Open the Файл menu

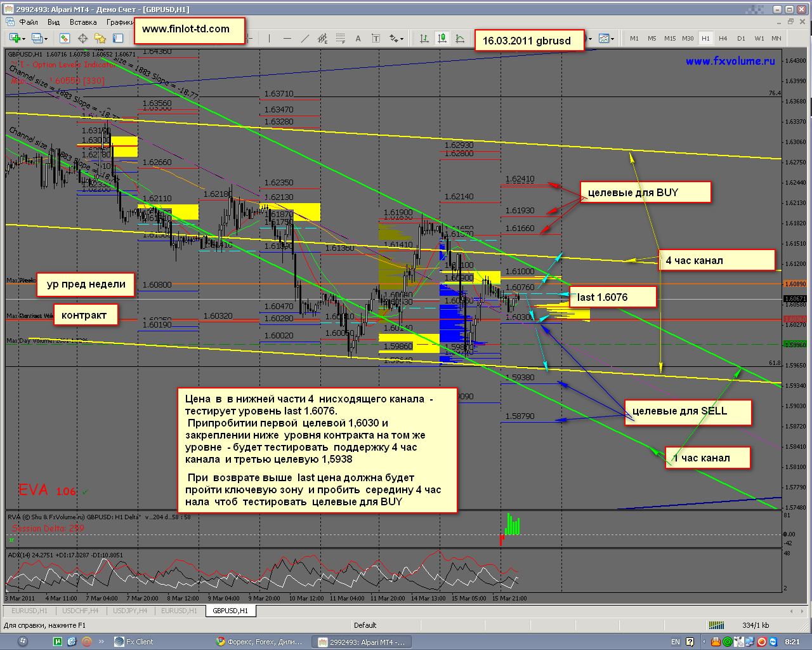click(29, 22)
